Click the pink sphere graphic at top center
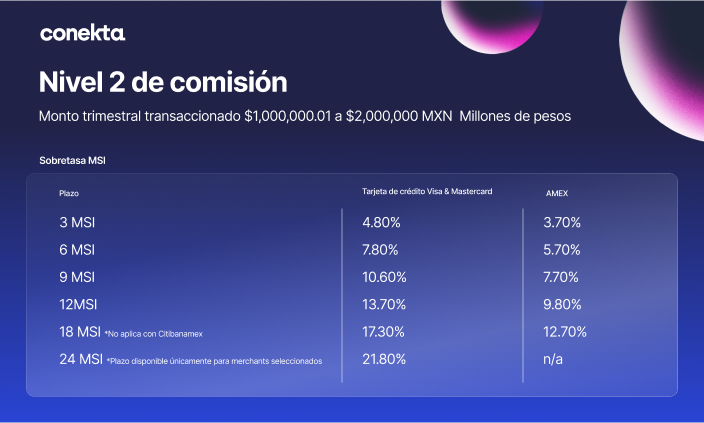This screenshot has height=423, width=704. 492,26
